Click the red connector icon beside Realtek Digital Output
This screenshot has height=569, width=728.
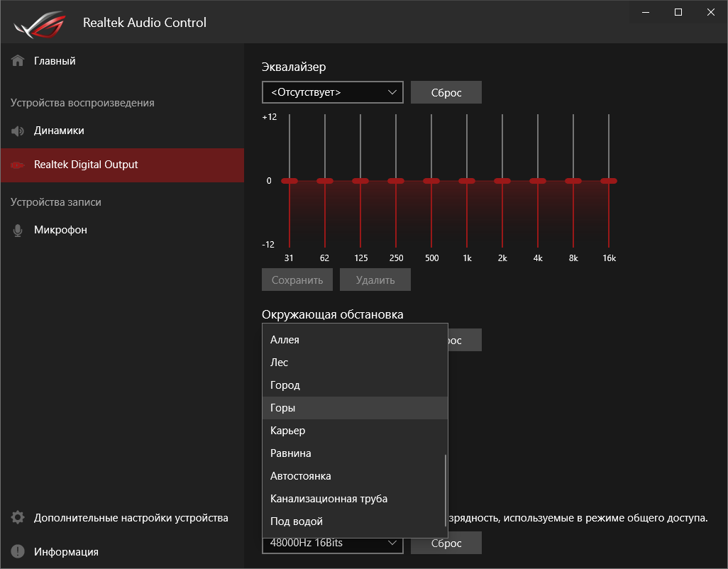[x=18, y=165]
